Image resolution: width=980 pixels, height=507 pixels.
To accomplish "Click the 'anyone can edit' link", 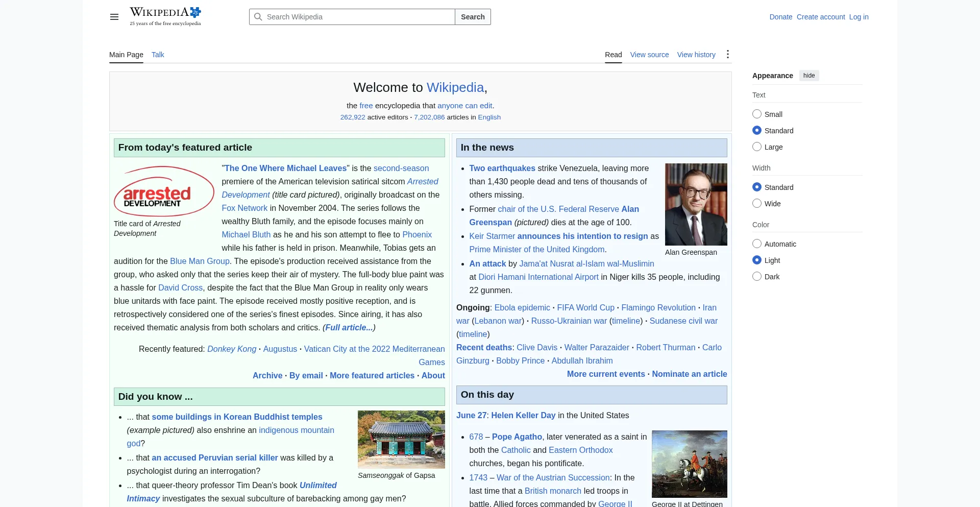I will pos(464,106).
